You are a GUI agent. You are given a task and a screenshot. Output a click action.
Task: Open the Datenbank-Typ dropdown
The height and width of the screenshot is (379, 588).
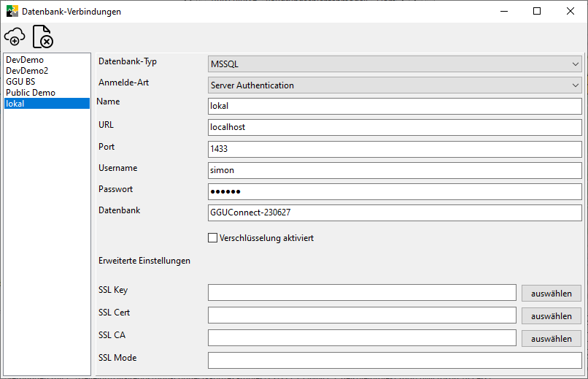[x=395, y=64]
